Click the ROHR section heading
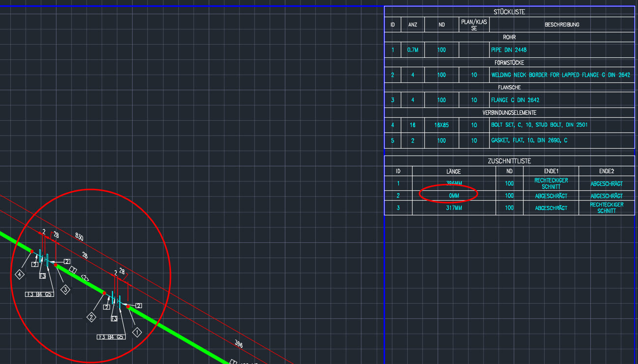This screenshot has width=638, height=364. click(x=509, y=37)
